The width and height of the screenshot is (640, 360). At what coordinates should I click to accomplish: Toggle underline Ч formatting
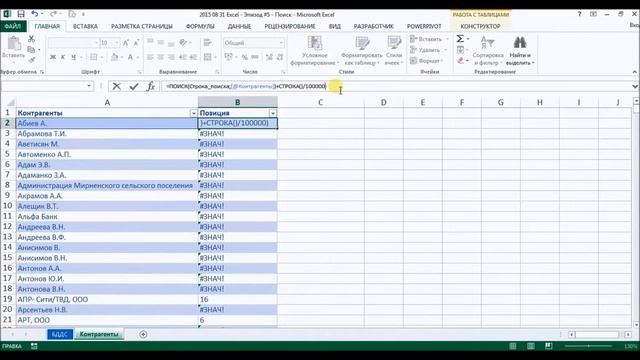(73, 57)
